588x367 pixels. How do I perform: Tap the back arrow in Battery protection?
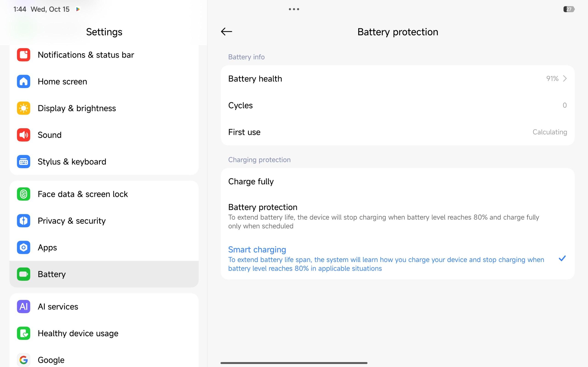click(x=226, y=32)
